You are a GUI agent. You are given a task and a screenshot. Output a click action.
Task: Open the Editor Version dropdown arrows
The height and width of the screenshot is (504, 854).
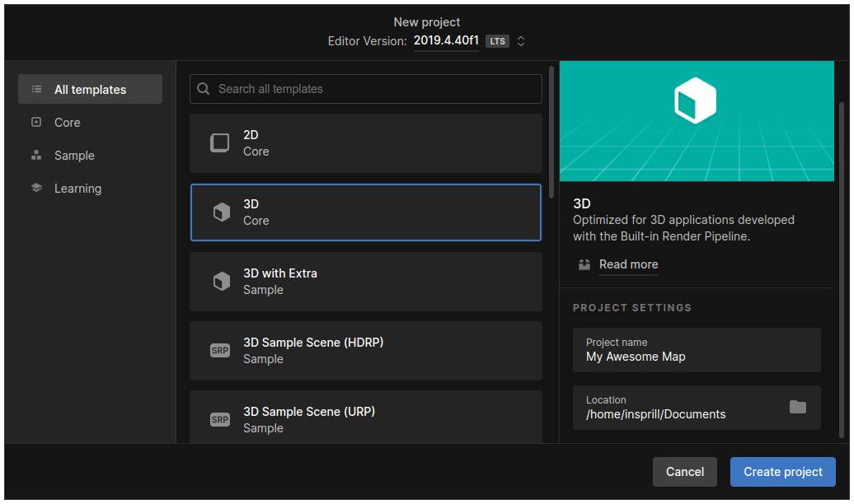521,41
